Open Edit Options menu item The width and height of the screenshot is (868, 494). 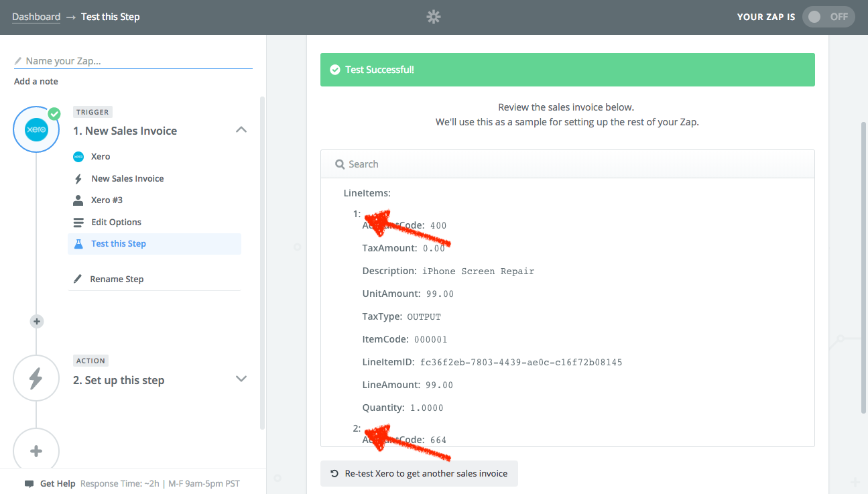(x=117, y=222)
